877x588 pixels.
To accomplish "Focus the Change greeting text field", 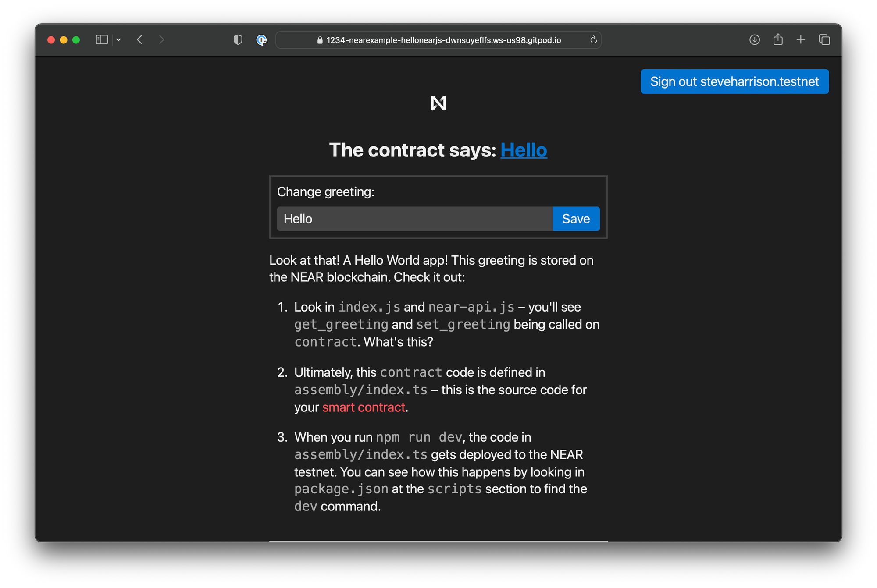I will 415,219.
